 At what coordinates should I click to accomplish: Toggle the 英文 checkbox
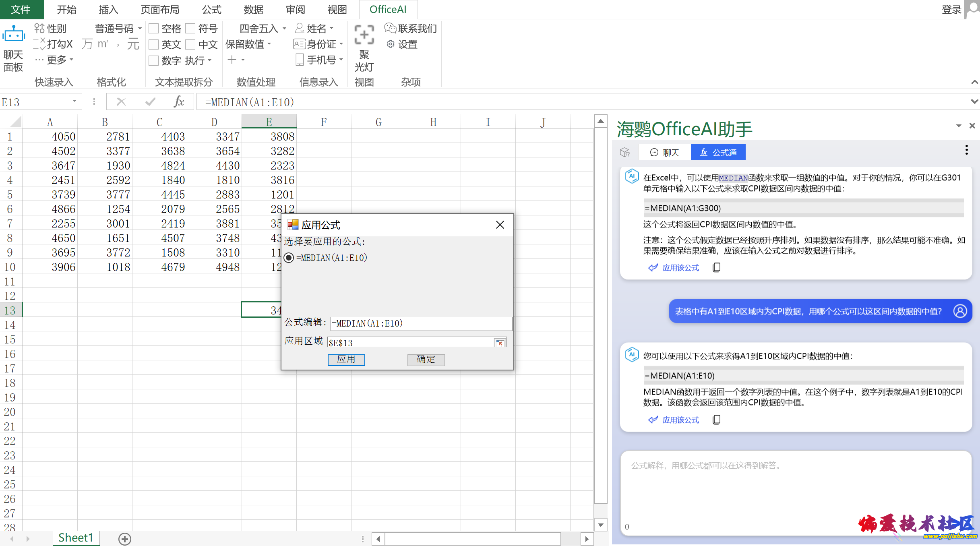click(x=153, y=44)
